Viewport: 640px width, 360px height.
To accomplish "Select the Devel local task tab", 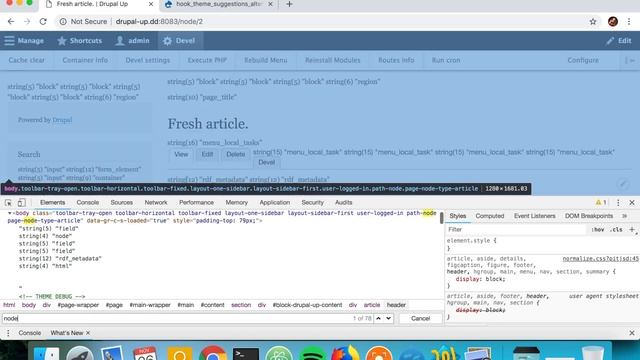I will tap(267, 162).
